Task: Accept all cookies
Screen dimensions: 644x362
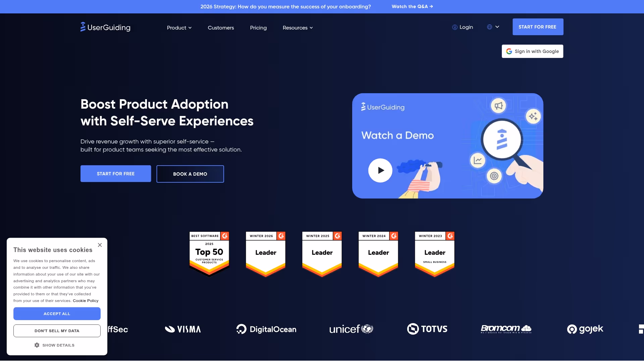Action: coord(57,314)
